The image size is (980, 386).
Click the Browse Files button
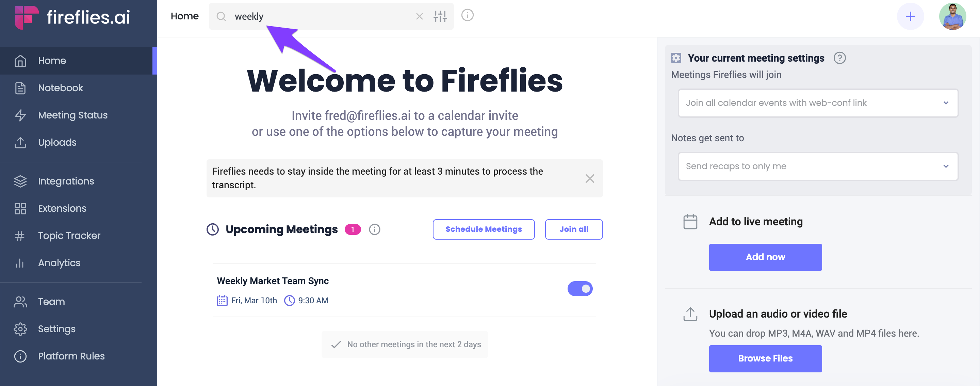[765, 358]
